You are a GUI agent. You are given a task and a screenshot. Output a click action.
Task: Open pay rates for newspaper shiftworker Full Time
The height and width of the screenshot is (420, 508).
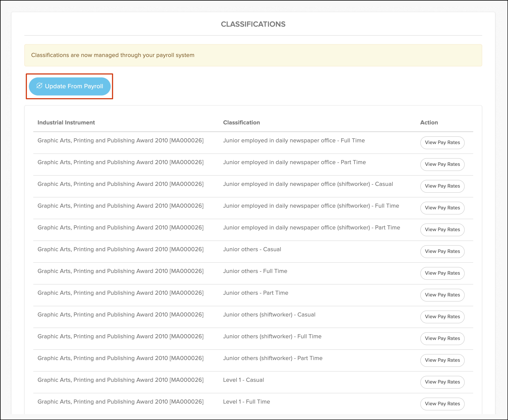(x=442, y=208)
